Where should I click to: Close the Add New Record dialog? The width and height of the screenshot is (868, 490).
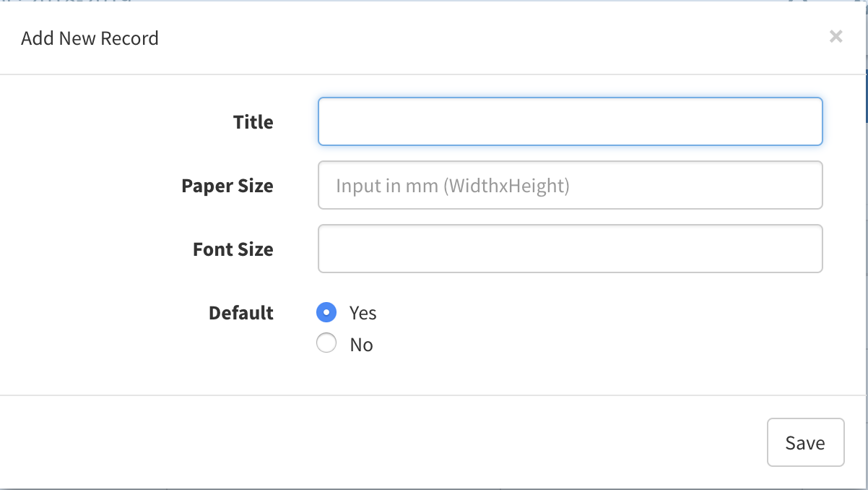click(x=836, y=37)
